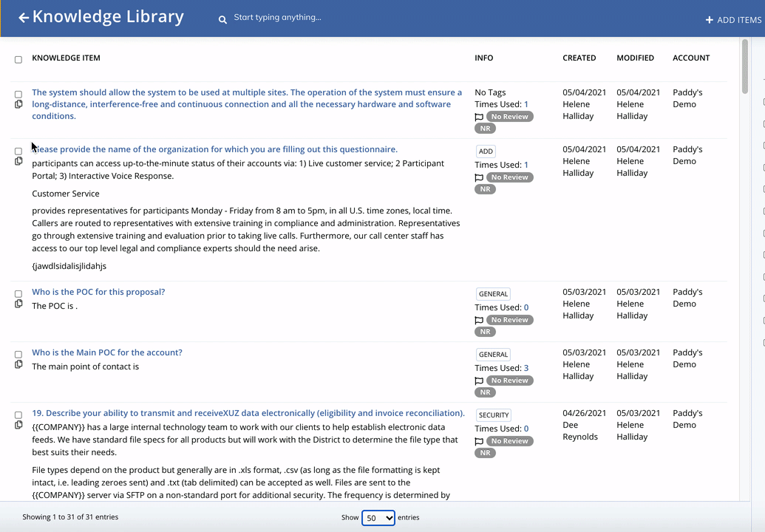Click flag icon in the ADD tag row
Viewport: 765px width, 532px height.
[x=479, y=177]
